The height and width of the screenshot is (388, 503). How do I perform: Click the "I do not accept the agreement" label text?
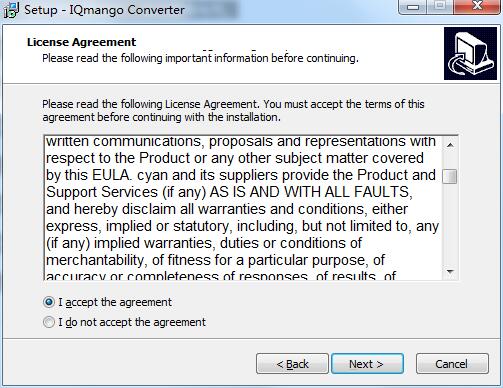point(132,322)
